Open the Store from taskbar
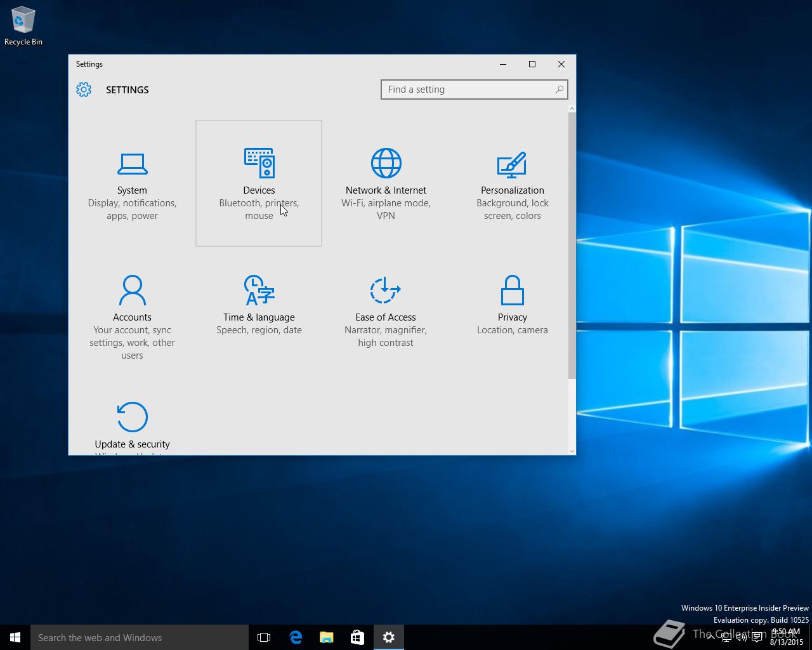This screenshot has width=812, height=650. (357, 637)
